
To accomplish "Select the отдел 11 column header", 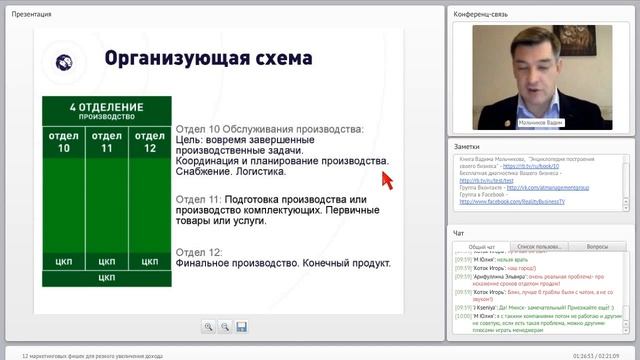I will (x=107, y=142).
